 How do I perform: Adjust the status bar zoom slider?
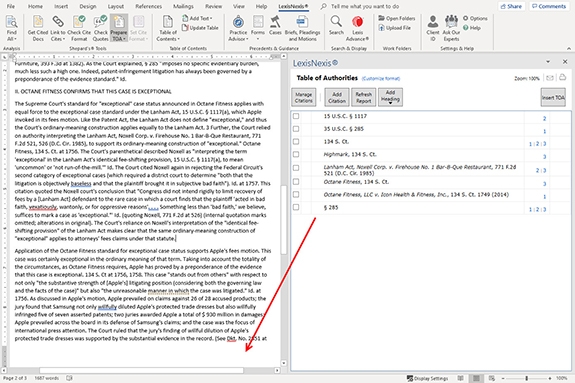click(x=526, y=378)
